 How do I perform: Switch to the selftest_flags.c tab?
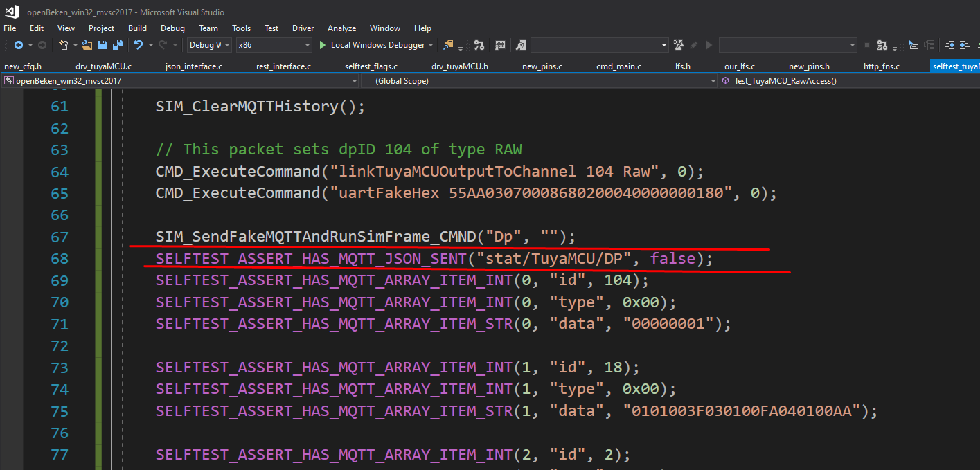click(x=371, y=66)
